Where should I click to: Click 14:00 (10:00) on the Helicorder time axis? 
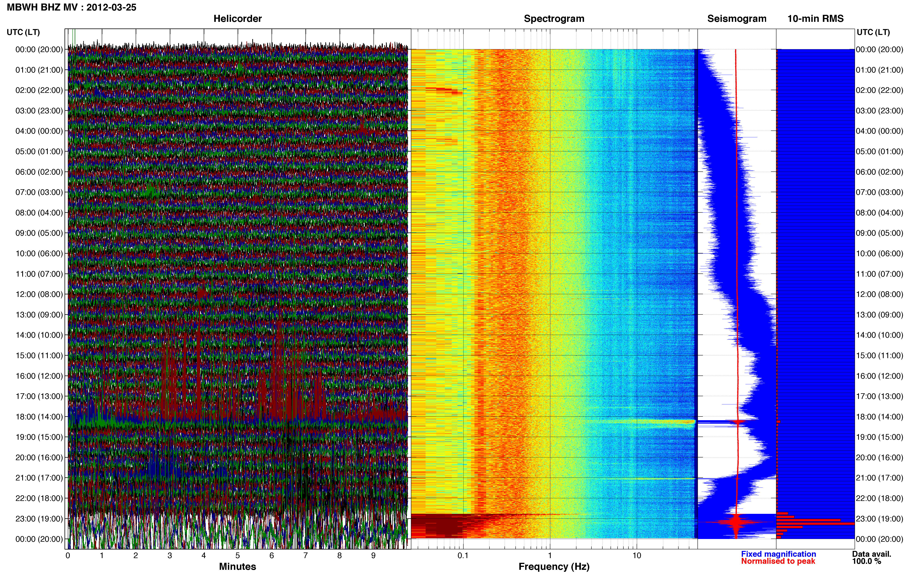[x=39, y=335]
